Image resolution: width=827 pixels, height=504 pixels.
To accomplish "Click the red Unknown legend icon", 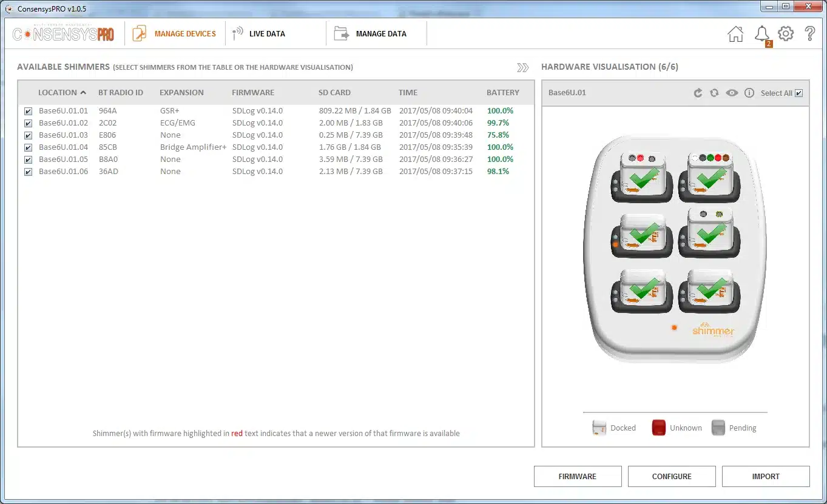I will 658,428.
